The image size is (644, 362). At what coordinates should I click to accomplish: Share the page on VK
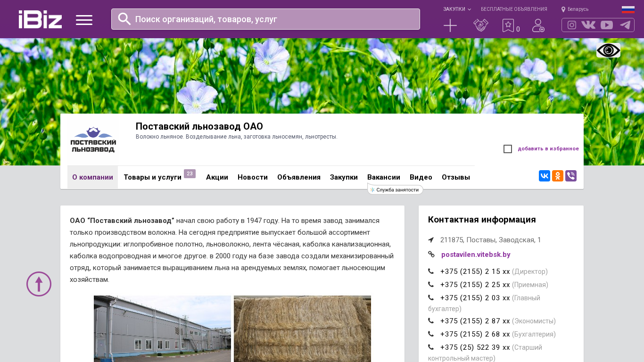coord(545,176)
